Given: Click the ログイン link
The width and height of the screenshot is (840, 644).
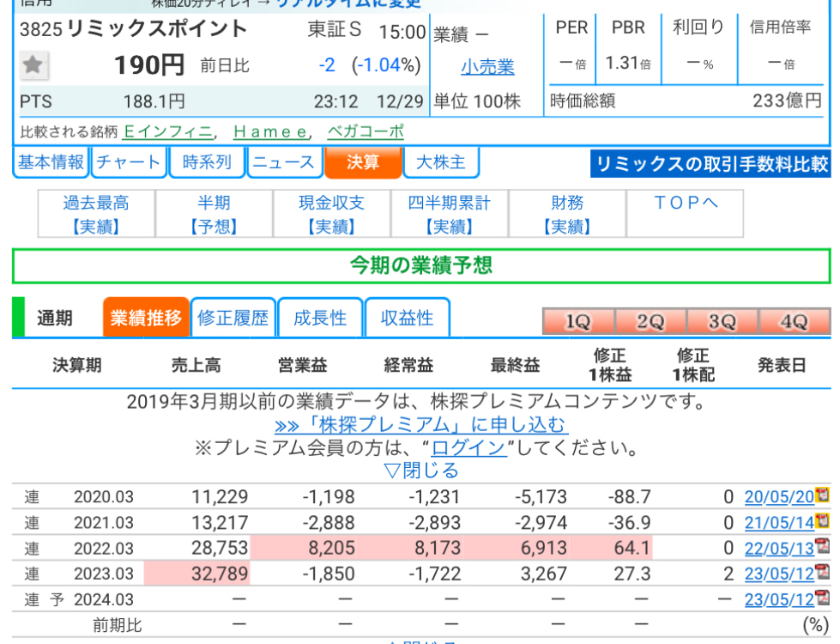Looking at the screenshot, I should point(468,447).
